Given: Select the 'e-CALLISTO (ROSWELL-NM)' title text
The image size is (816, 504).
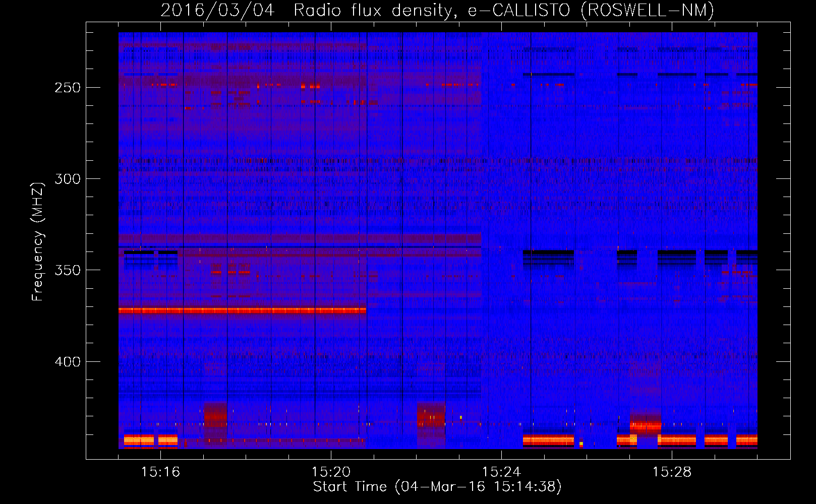Looking at the screenshot, I should tap(591, 10).
